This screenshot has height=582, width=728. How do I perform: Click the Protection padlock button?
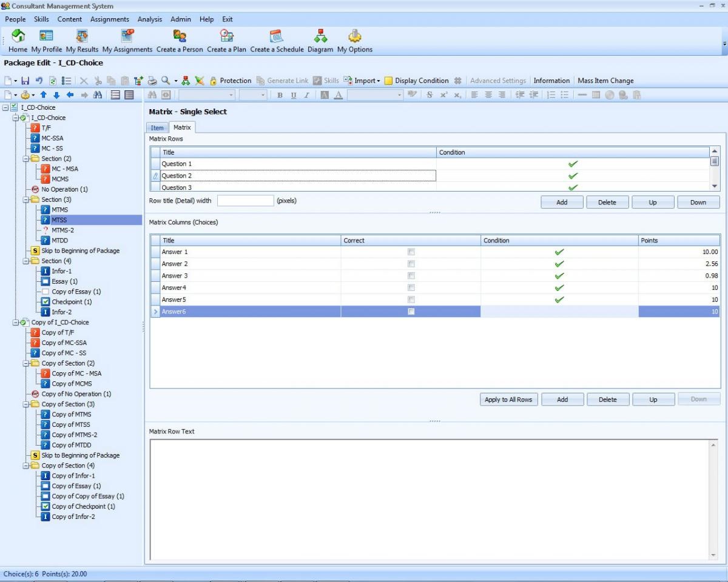[230, 81]
